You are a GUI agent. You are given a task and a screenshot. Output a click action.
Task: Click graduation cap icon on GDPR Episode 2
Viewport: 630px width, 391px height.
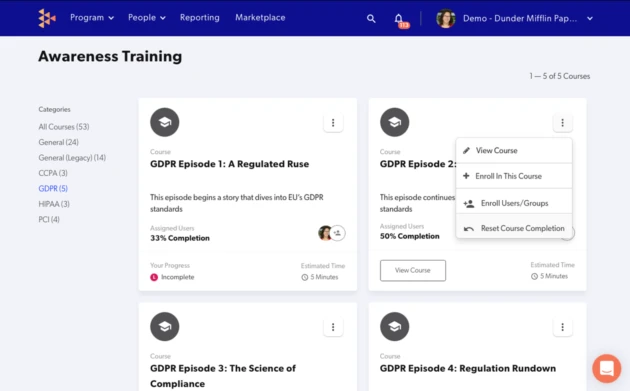(395, 122)
